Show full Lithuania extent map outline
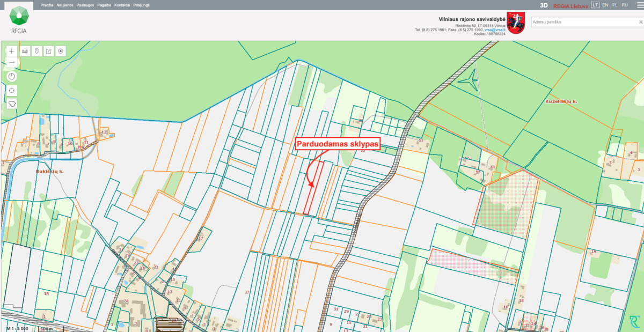Image resolution: width=644 pixels, height=332 pixels. pos(12,103)
